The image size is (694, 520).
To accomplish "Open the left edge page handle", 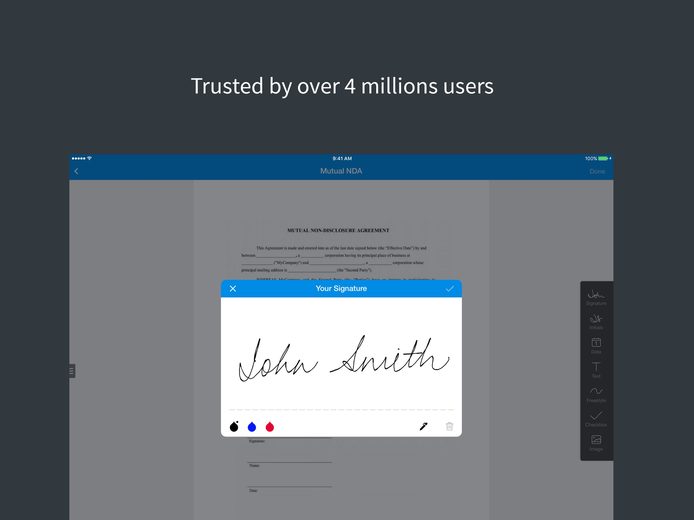I will [72, 371].
